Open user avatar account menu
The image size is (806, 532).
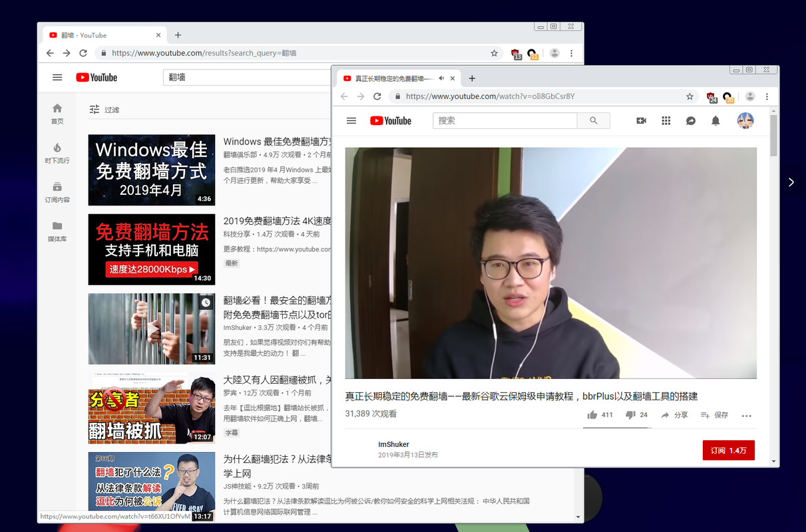745,120
